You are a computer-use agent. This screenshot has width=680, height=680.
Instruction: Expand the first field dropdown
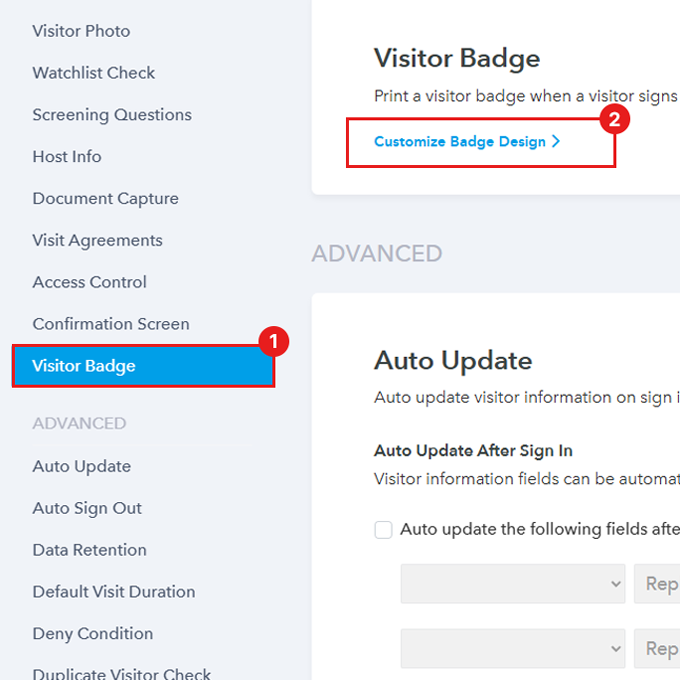513,584
